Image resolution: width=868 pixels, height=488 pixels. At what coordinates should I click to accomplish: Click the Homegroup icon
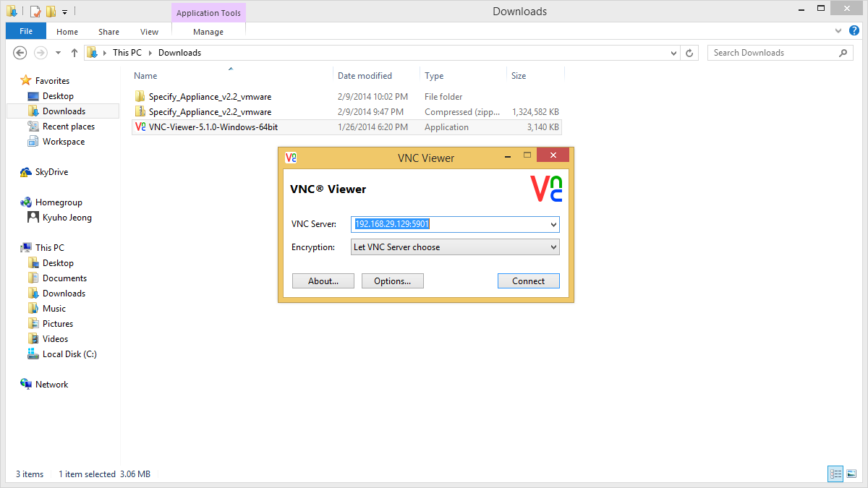[26, 202]
